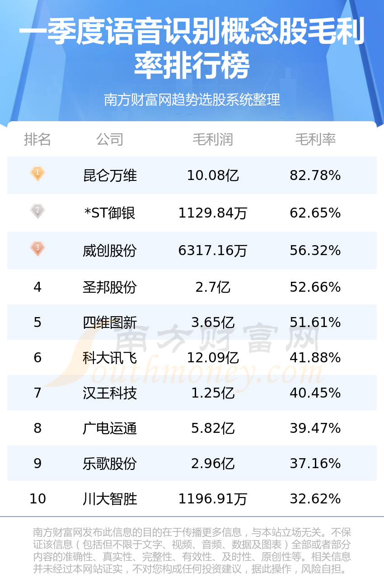Select the 圣邦股份 company entry
Image resolution: width=384 pixels, height=588 pixels.
[x=110, y=287]
